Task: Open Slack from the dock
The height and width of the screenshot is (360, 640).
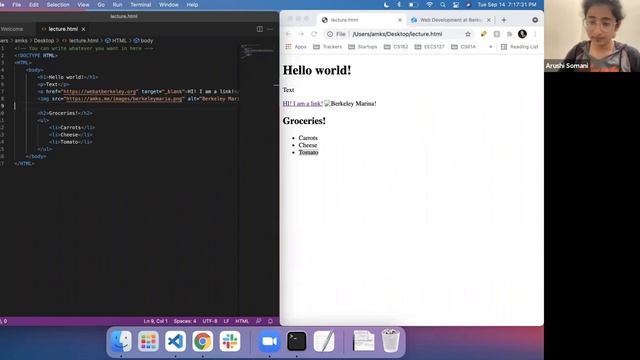Action: tap(230, 341)
